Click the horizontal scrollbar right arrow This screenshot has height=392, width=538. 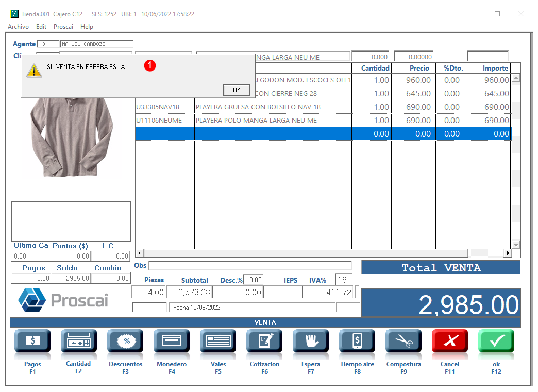508,253
